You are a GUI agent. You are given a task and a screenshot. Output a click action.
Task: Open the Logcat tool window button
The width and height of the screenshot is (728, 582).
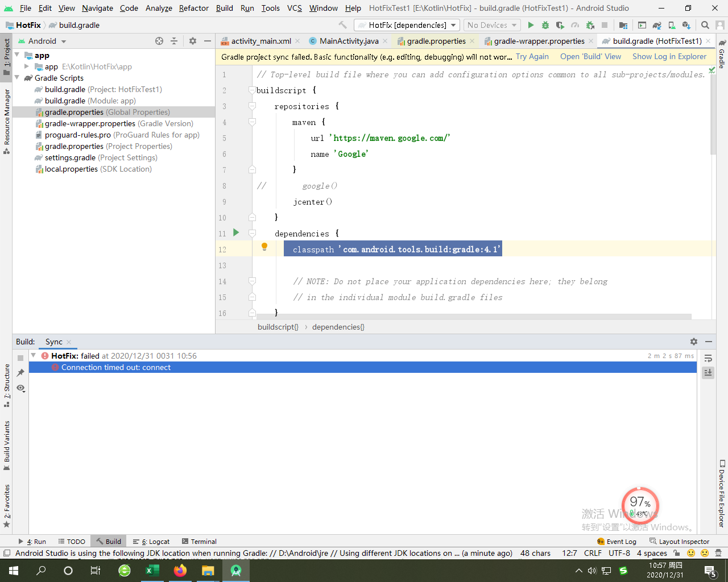coord(151,542)
